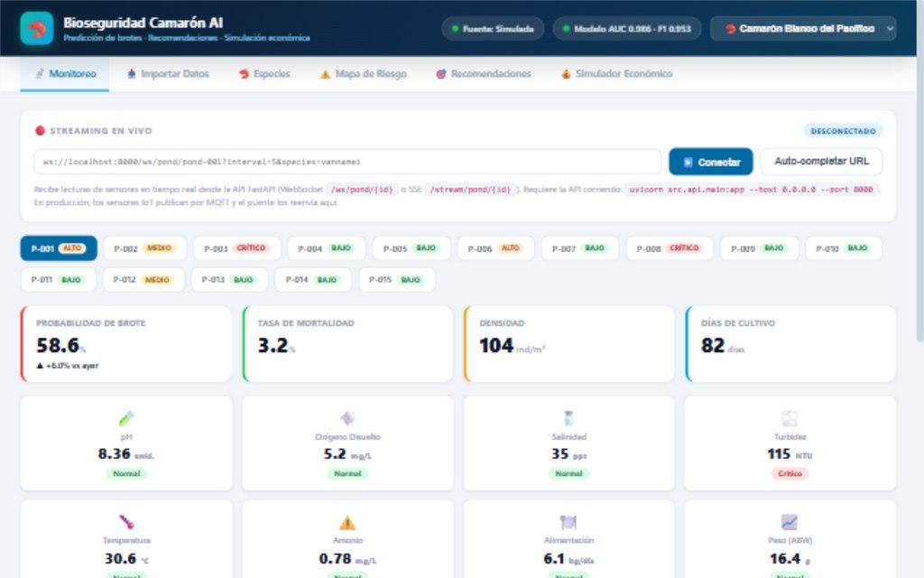Switch to the Recomendaciones tab

[x=484, y=74]
